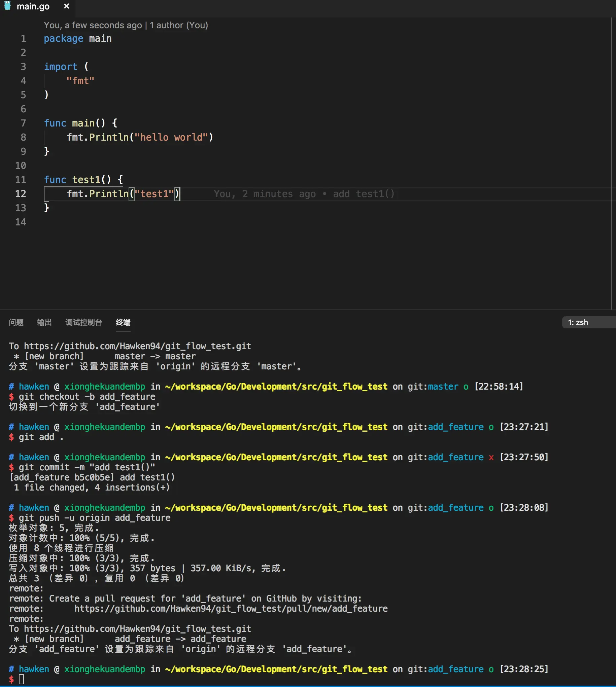The width and height of the screenshot is (616, 687).
Task: Switch to the 输出 panel tab
Action: click(44, 322)
